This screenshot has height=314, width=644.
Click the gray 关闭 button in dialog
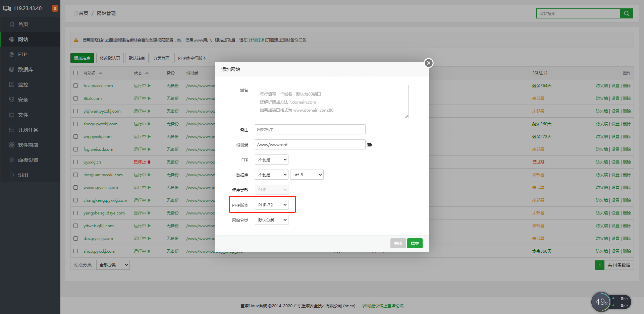point(398,243)
